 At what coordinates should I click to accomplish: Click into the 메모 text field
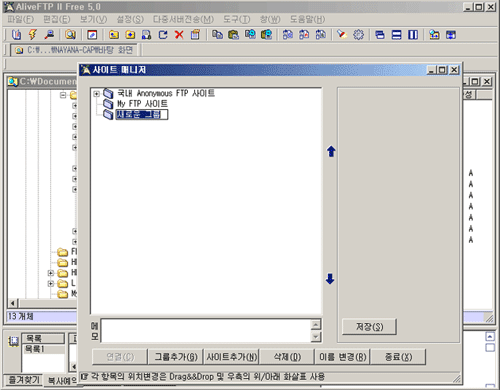(206, 331)
